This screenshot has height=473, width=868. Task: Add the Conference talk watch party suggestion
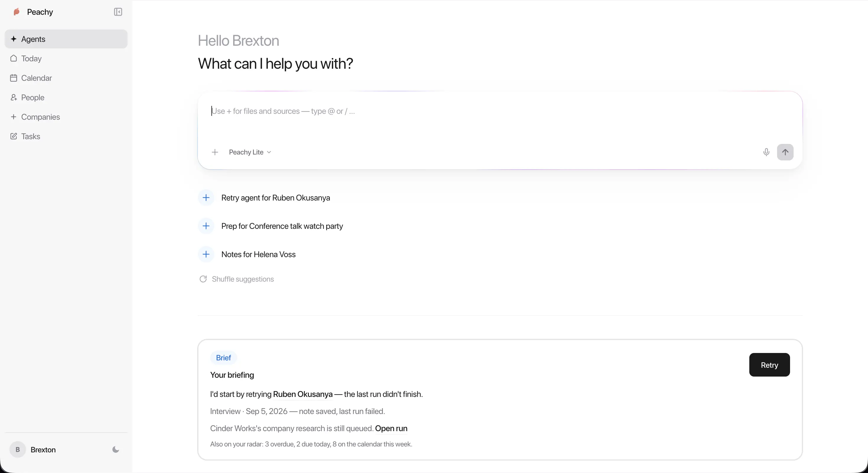point(206,226)
